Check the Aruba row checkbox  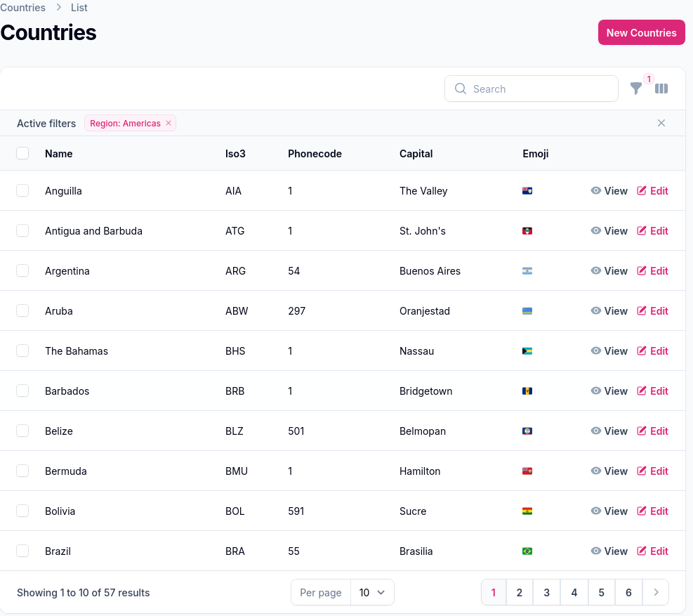(x=22, y=310)
